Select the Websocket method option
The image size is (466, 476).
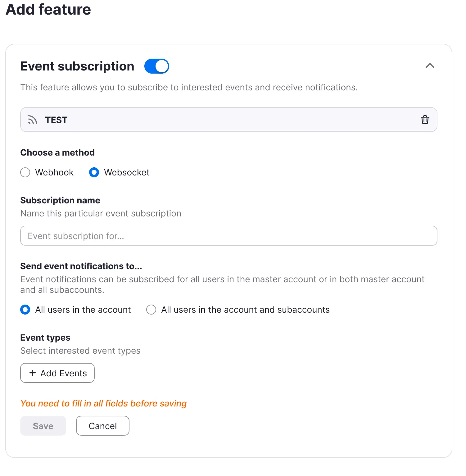(x=94, y=172)
